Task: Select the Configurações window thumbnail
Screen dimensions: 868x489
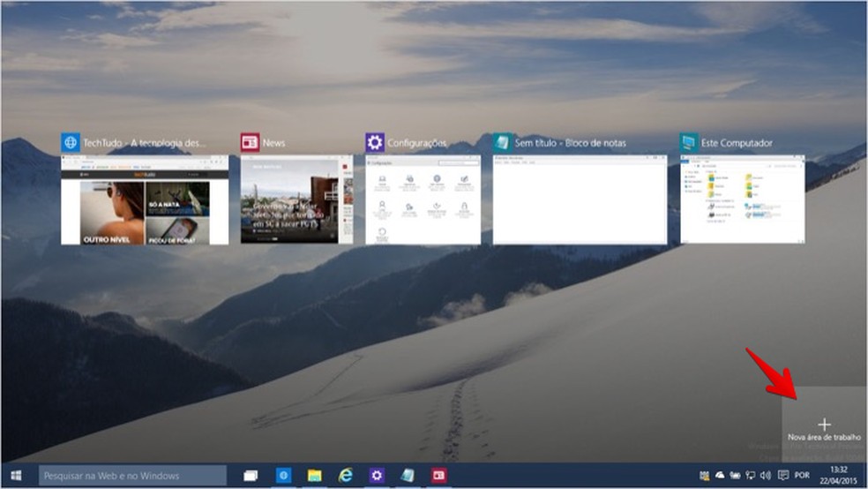Action: click(x=423, y=199)
